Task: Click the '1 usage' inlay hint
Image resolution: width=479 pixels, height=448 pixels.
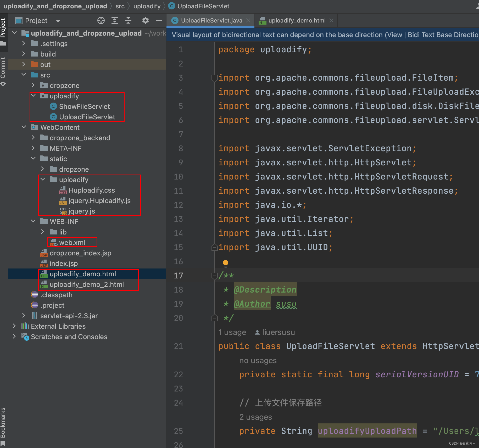Action: (x=232, y=332)
